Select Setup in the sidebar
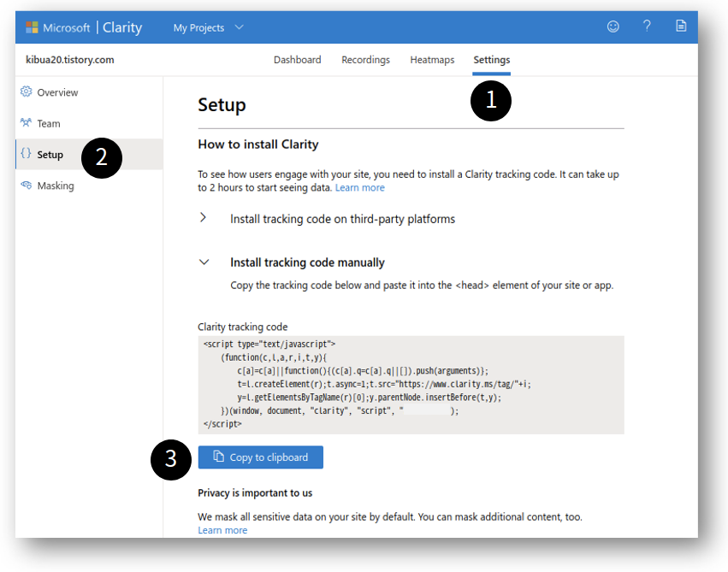This screenshot has height=572, width=728. [x=89, y=154]
